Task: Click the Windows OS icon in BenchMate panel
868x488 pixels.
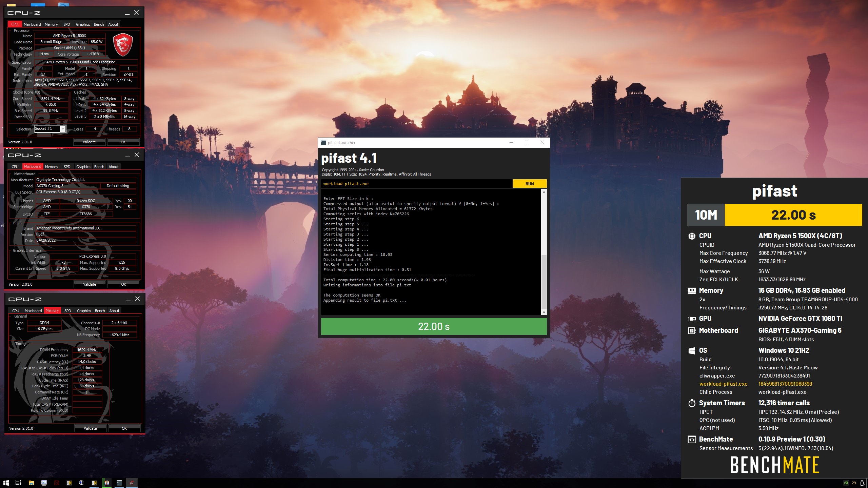Action: pyautogui.click(x=692, y=351)
